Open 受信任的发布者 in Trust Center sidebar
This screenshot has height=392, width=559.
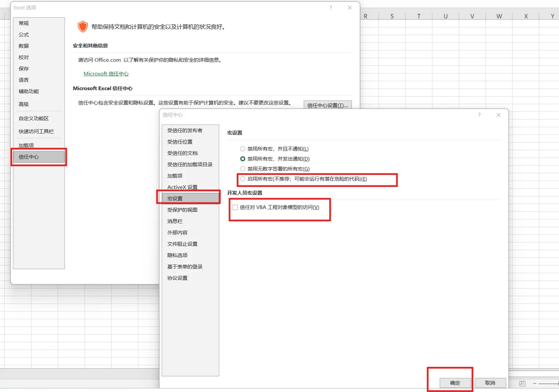tap(190, 130)
